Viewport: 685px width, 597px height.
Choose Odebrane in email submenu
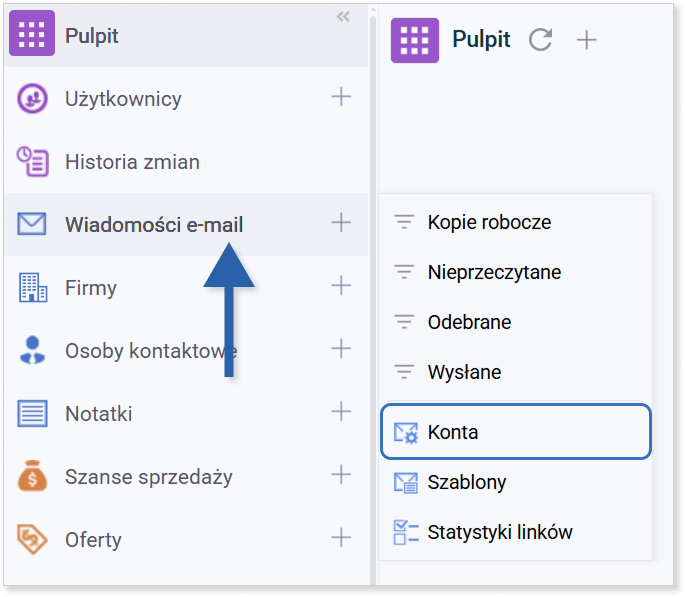point(468,322)
